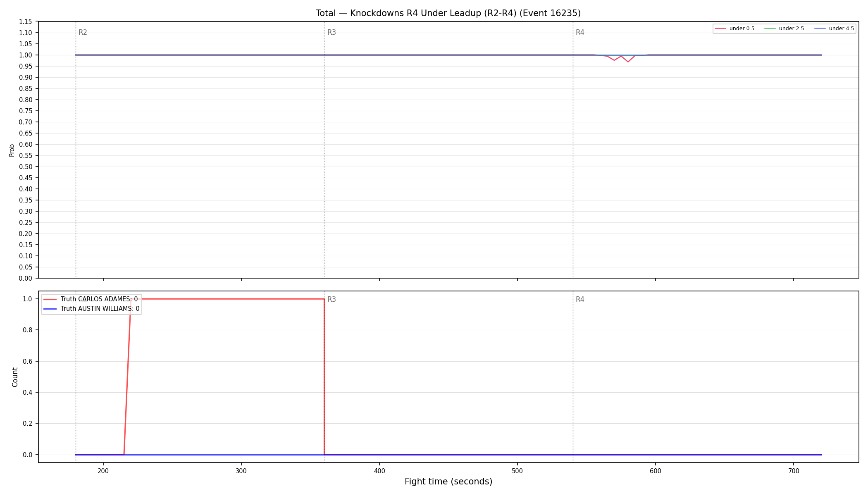Select the 'under 4.5' legend label
This screenshot has height=496, width=868.
(x=842, y=29)
